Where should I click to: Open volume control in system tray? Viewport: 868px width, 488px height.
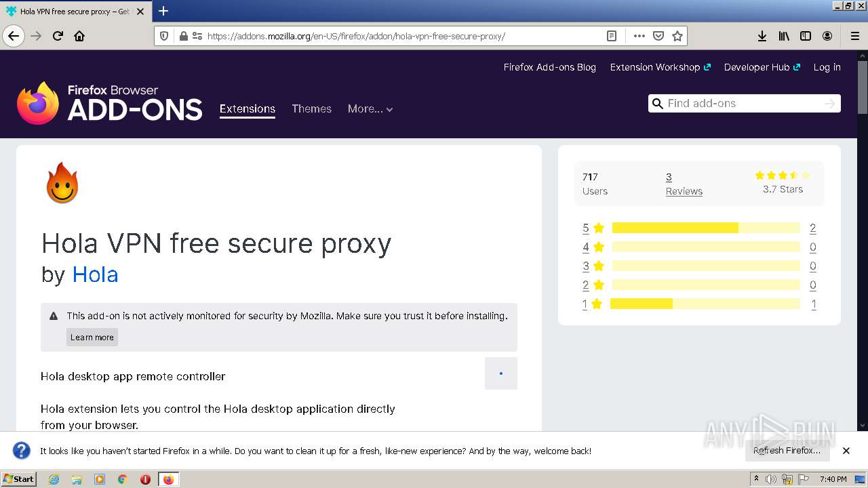[x=771, y=479]
